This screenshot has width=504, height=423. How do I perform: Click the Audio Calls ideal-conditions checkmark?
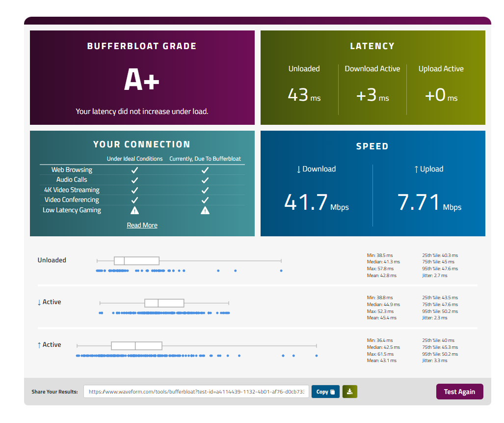pyautogui.click(x=134, y=180)
